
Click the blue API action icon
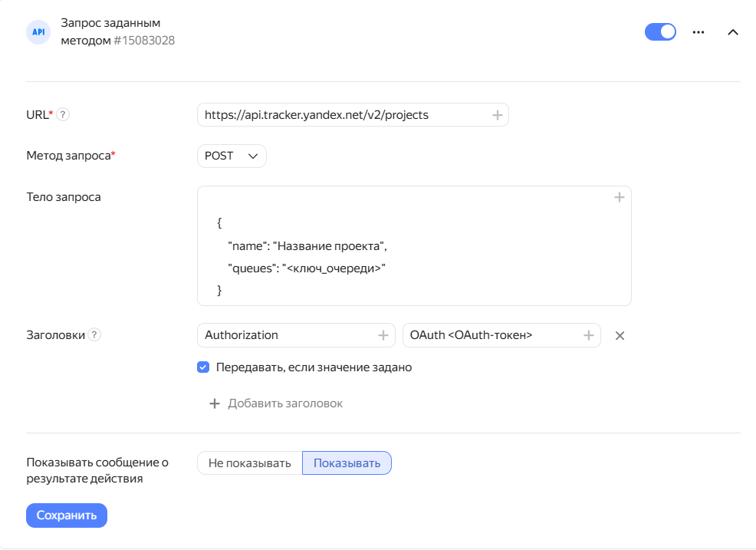(38, 31)
